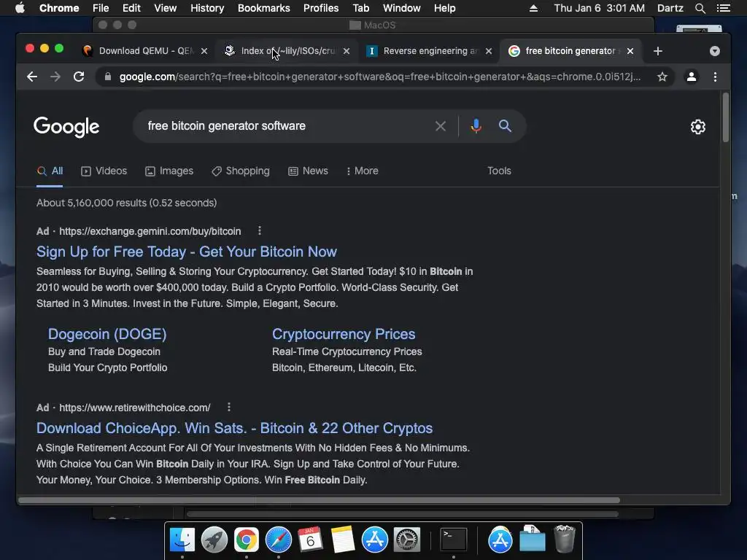Select the All results tab

(50, 171)
